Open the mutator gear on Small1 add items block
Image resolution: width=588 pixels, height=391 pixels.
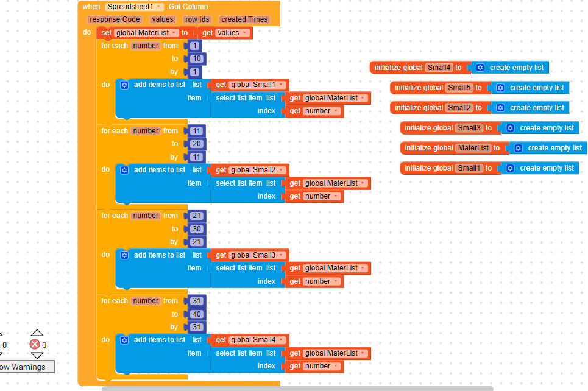(124, 85)
